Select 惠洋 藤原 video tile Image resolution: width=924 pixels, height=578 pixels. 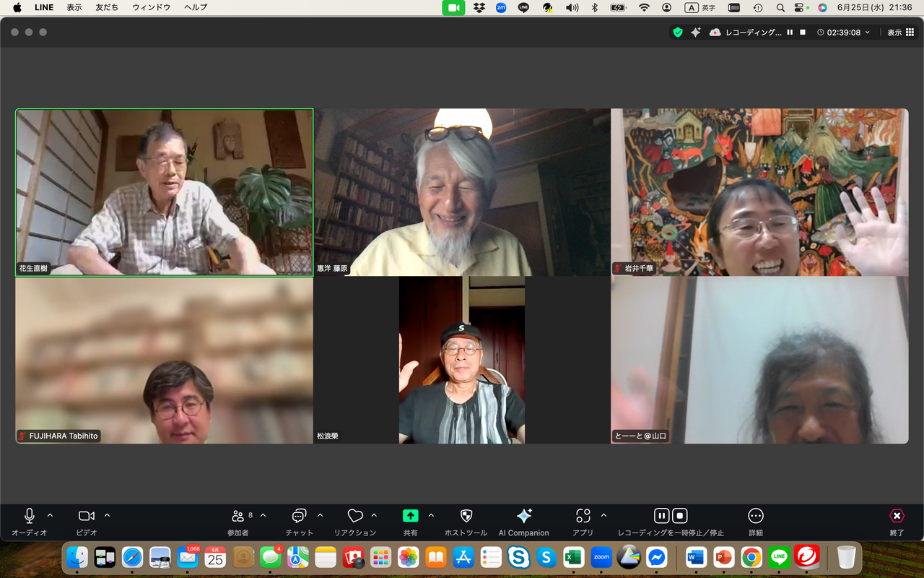point(462,192)
